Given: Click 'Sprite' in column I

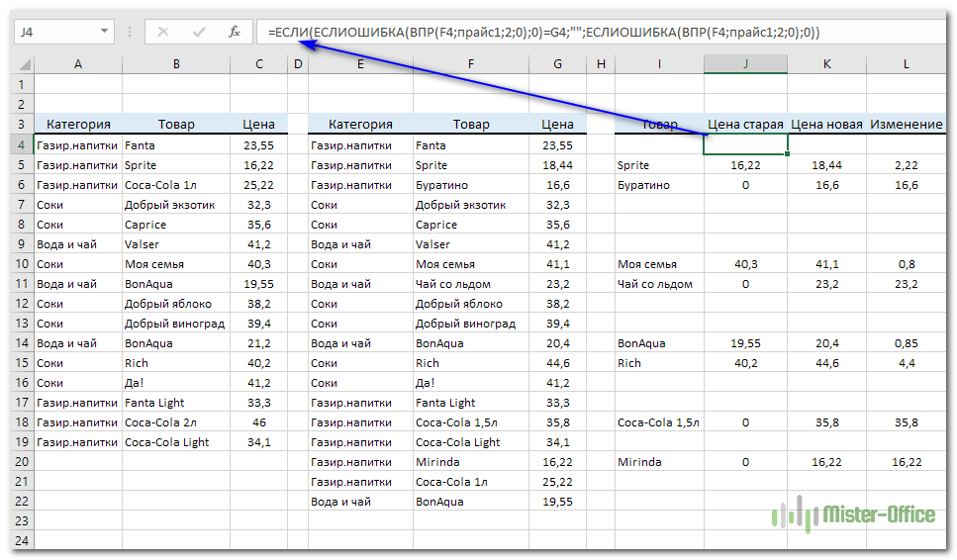Looking at the screenshot, I should coord(633,165).
